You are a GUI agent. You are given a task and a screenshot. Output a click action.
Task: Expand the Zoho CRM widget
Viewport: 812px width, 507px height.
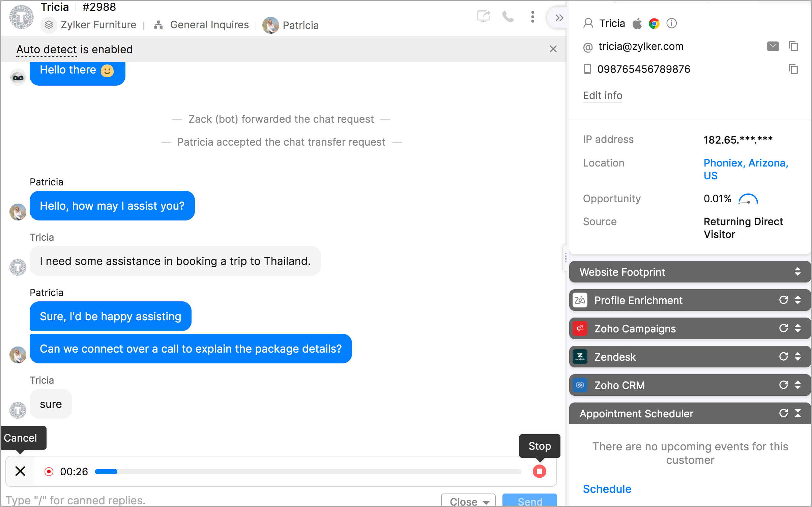coord(797,385)
